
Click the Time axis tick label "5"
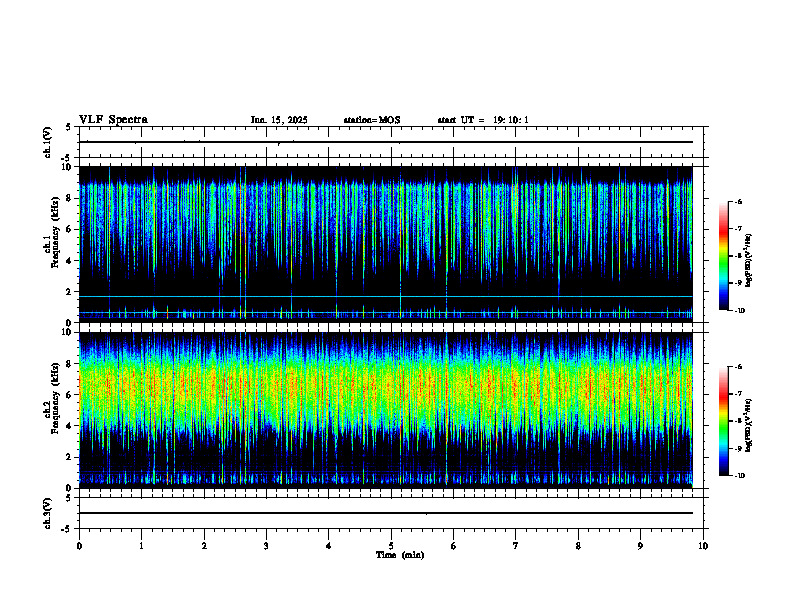391,546
